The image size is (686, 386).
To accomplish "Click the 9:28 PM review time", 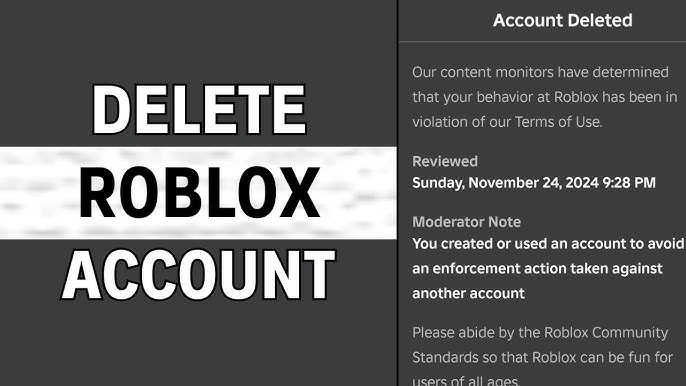I will (x=629, y=182).
